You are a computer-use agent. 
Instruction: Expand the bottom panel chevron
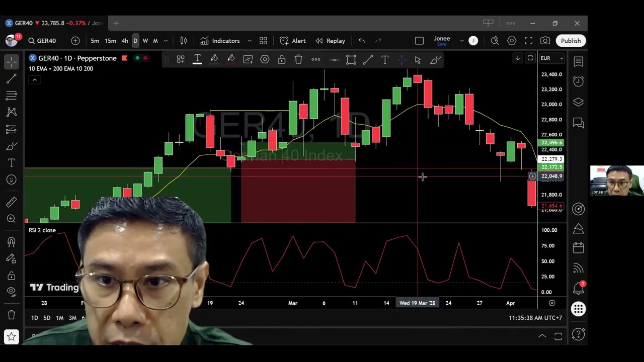(x=542, y=336)
